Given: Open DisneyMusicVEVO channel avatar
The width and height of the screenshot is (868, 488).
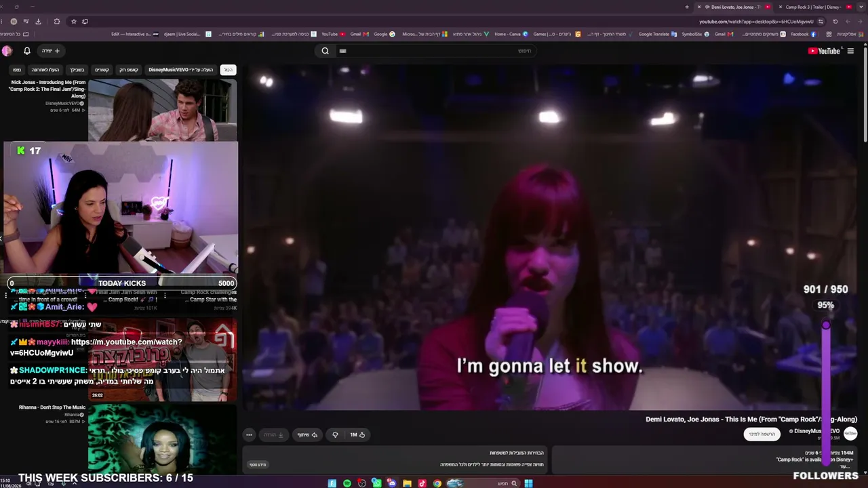Looking at the screenshot, I should [850, 434].
